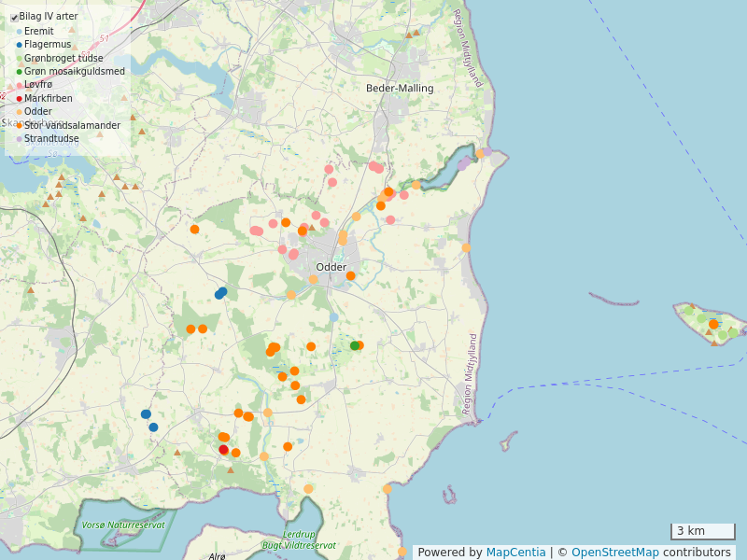Toggle the Bilag IV arter layer checkbox
747x560 pixels.
coord(14,18)
